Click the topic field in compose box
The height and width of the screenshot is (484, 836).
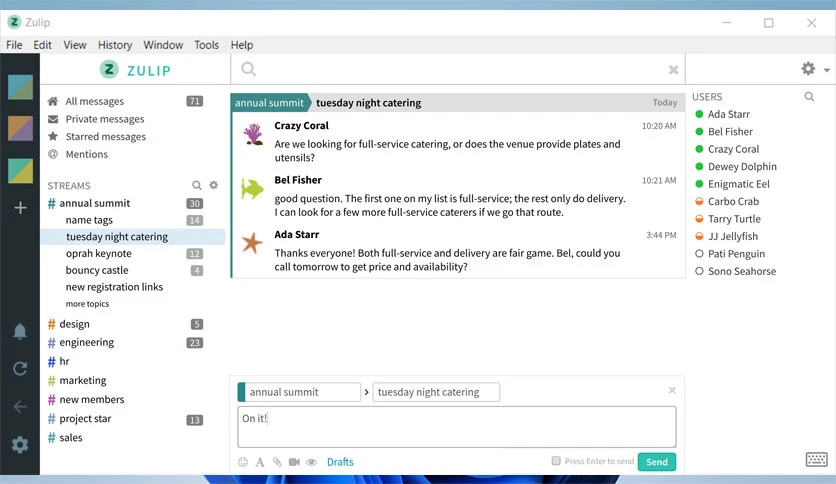(436, 392)
